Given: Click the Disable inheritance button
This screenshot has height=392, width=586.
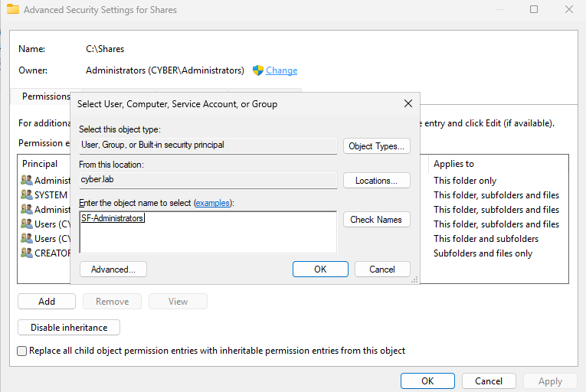Looking at the screenshot, I should coord(69,328).
